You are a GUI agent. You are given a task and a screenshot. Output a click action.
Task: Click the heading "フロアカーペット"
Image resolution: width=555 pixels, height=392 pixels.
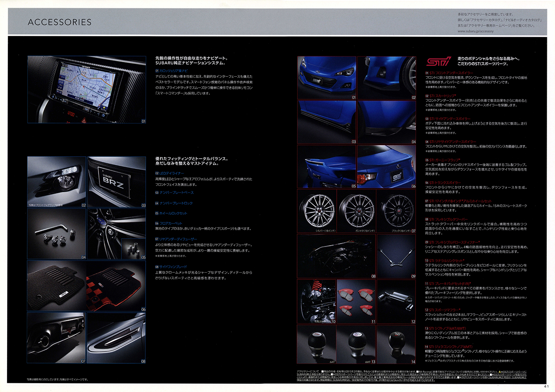171,224
